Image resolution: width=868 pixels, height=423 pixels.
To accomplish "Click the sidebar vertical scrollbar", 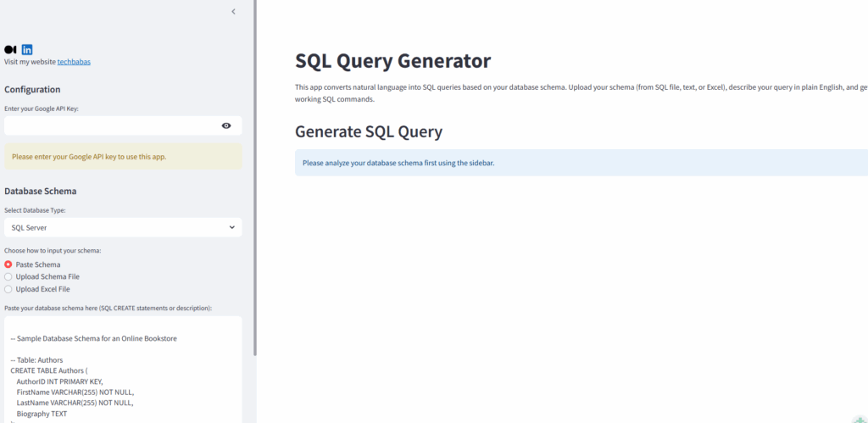I will [254, 170].
